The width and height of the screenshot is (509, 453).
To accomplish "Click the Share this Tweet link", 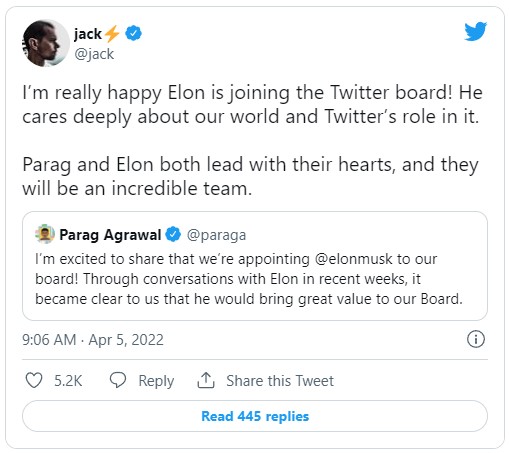I will coord(280,381).
